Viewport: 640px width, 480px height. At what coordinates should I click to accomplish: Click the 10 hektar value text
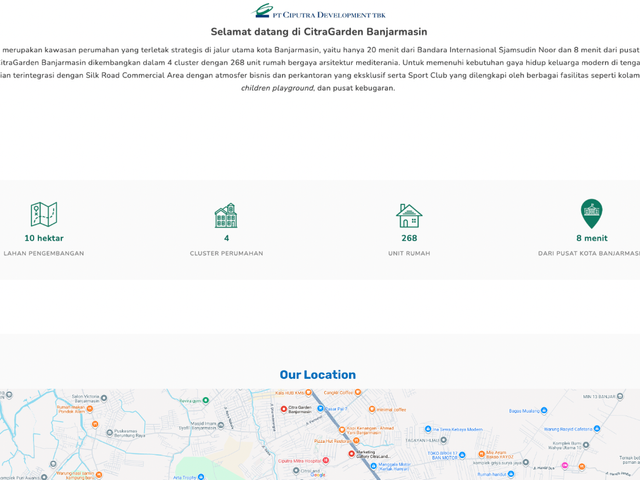[x=44, y=238]
